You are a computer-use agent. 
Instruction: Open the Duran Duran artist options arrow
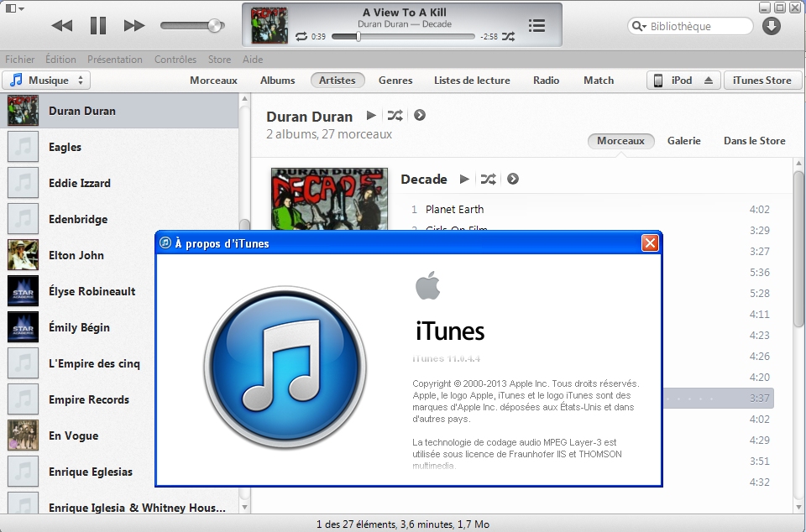420,116
